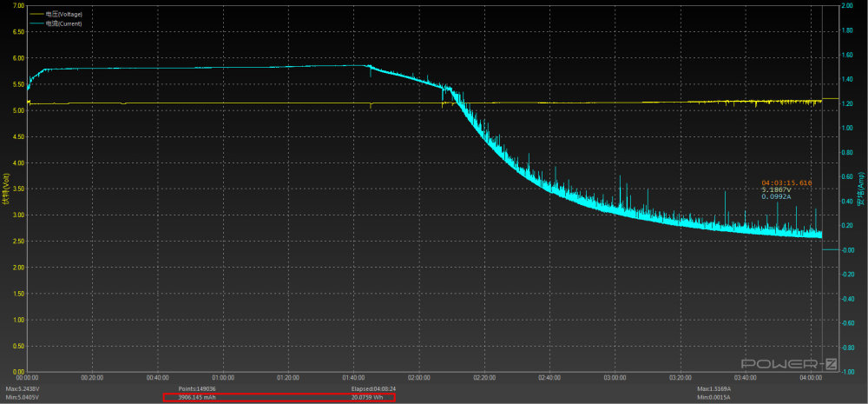Click the yellow Voltage legend line swatch
This screenshot has height=404, width=868.
[x=36, y=15]
